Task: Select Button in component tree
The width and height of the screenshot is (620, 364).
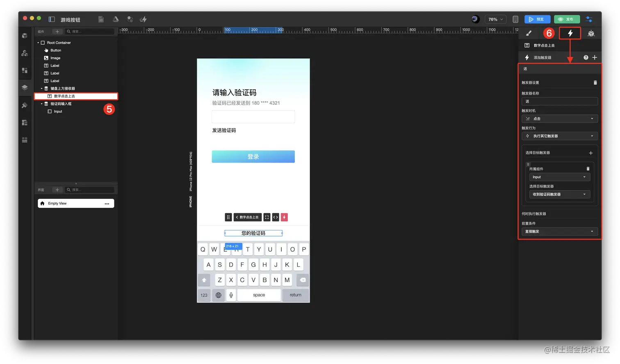Action: tap(56, 50)
